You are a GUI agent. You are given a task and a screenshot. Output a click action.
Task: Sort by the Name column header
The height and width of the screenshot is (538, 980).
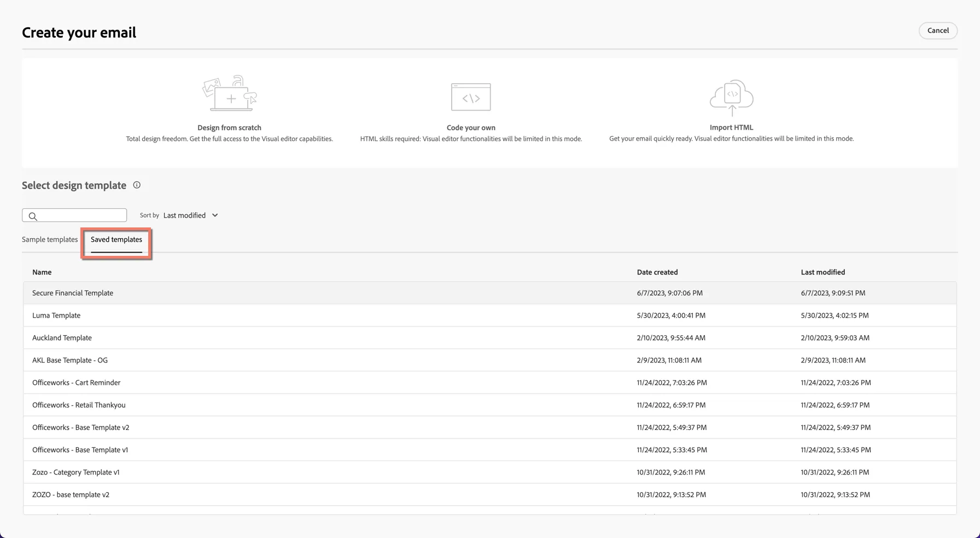click(42, 272)
